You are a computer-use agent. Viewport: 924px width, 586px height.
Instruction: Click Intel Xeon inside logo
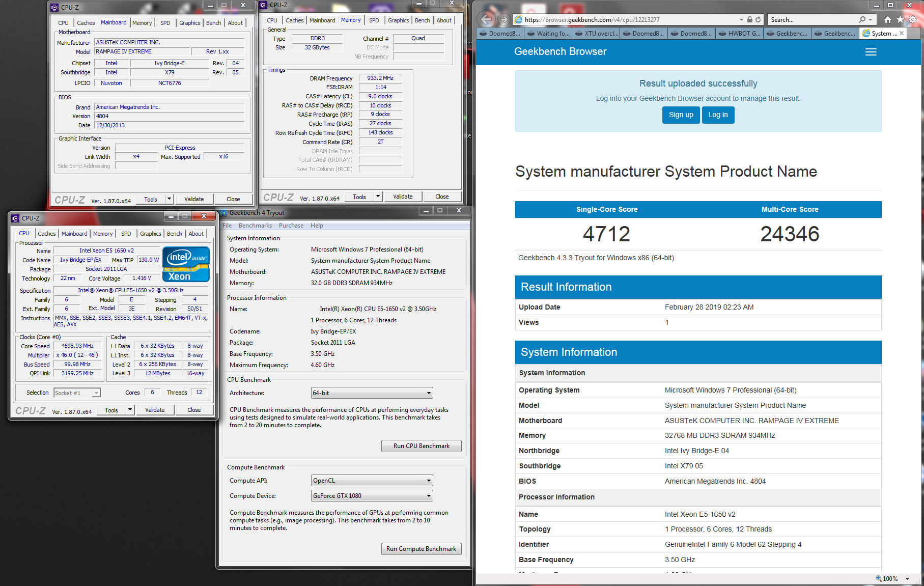click(x=186, y=264)
